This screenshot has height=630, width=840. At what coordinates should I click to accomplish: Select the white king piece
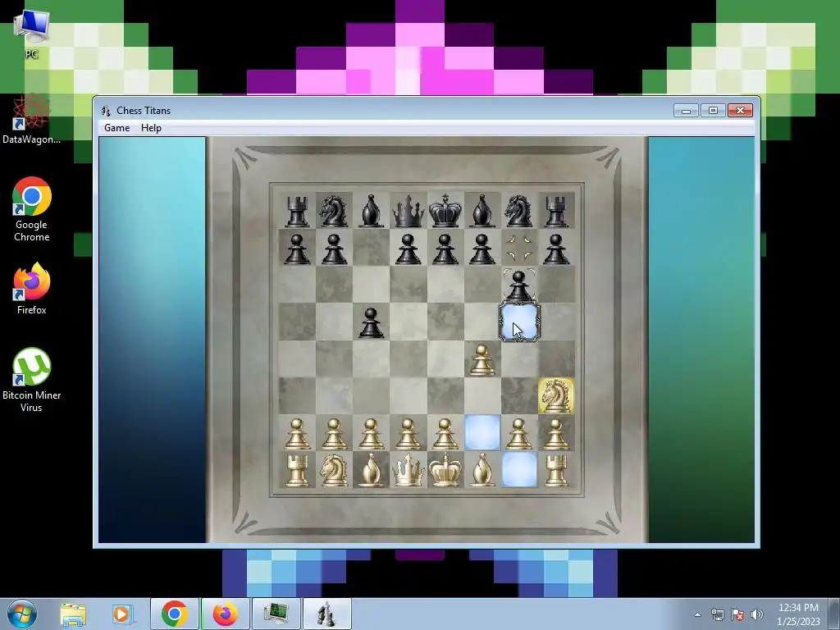445,470
